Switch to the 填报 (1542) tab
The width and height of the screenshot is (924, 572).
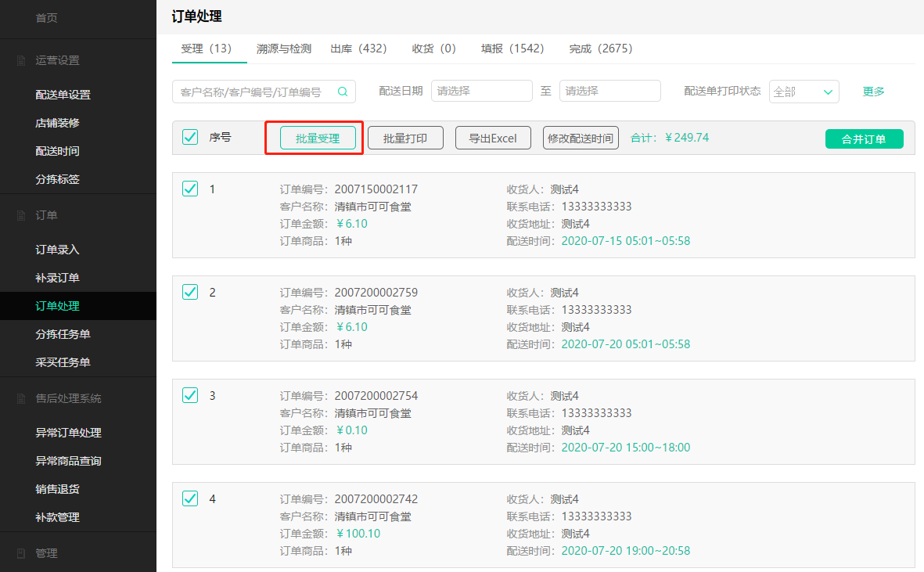pyautogui.click(x=512, y=49)
